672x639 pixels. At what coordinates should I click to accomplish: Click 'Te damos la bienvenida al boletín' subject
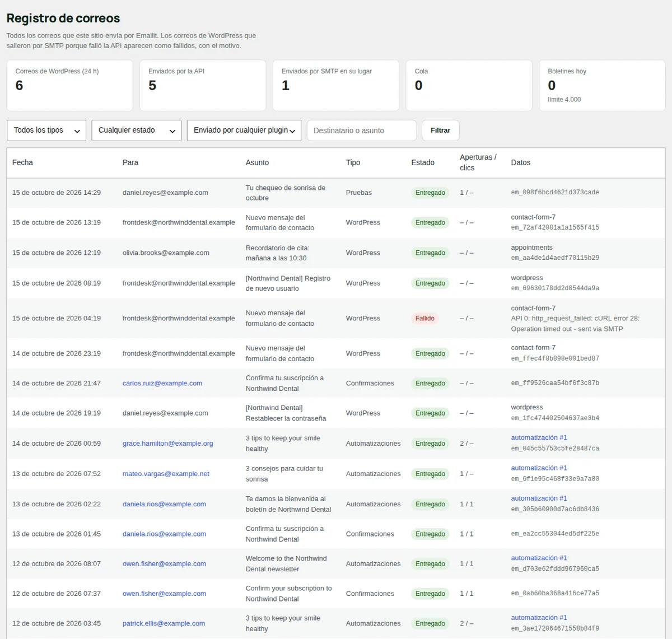[288, 504]
